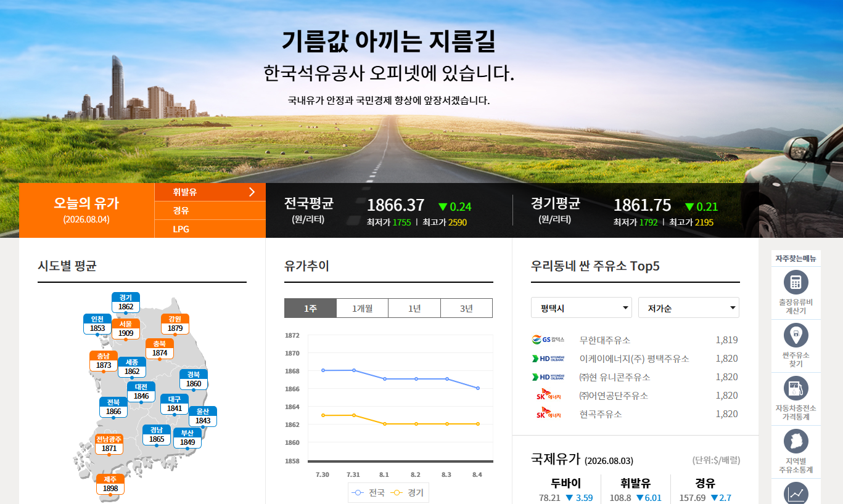
Task: Click the 8.4 전국 data point on chart
Action: point(478,388)
